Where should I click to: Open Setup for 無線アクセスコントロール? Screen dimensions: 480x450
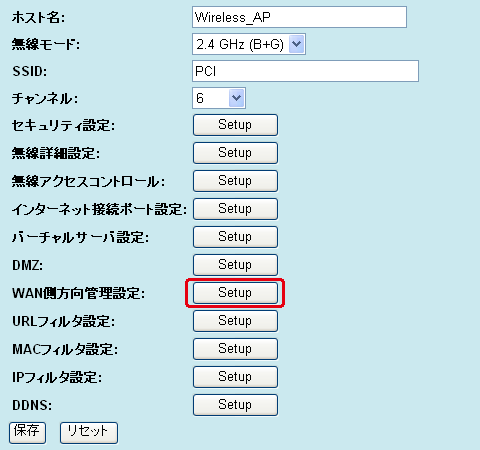(x=235, y=181)
